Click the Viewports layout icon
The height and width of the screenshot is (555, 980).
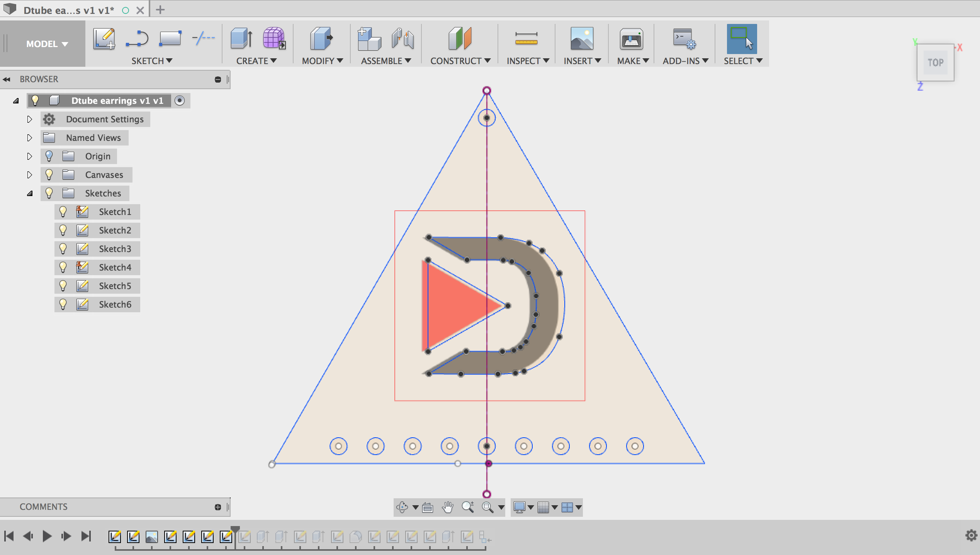pyautogui.click(x=567, y=507)
